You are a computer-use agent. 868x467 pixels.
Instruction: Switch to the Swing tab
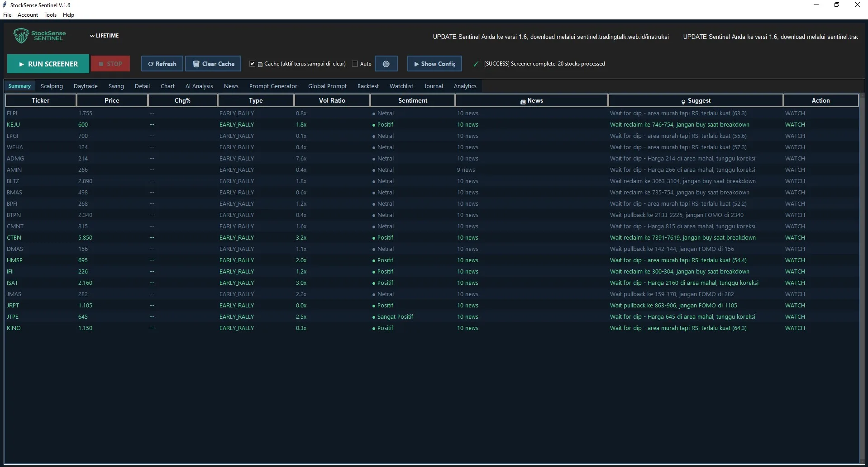pyautogui.click(x=116, y=86)
